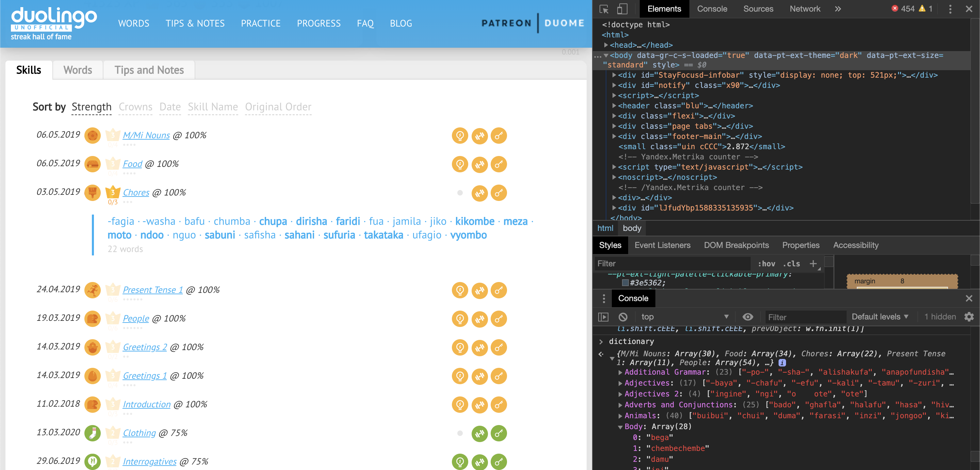Click the red errors count indicator
This screenshot has height=470, width=980.
coord(903,9)
